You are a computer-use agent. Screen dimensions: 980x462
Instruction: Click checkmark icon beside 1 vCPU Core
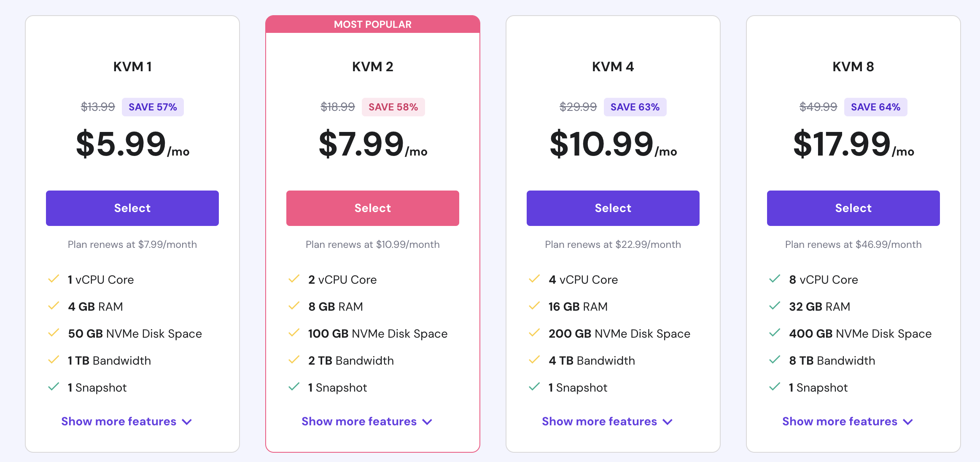(54, 279)
